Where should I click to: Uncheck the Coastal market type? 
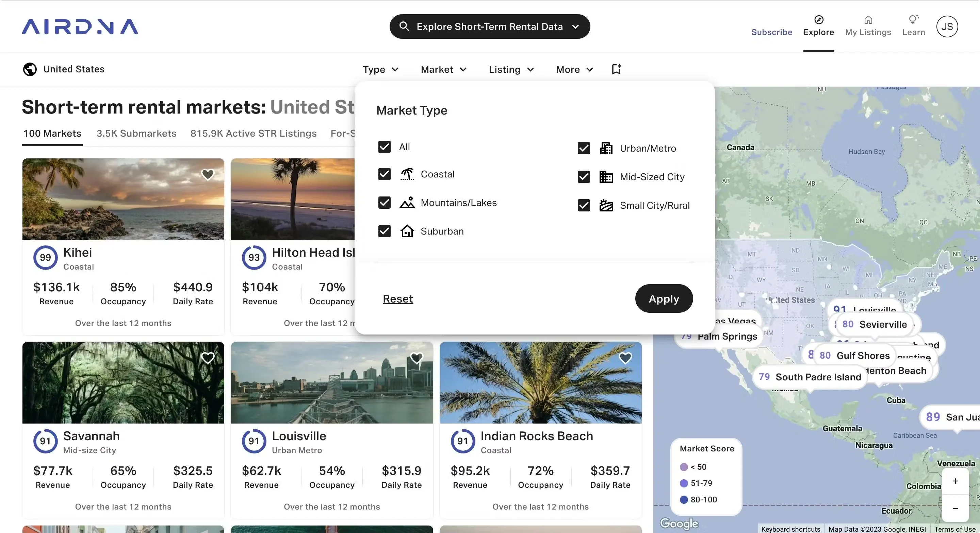[x=384, y=174]
